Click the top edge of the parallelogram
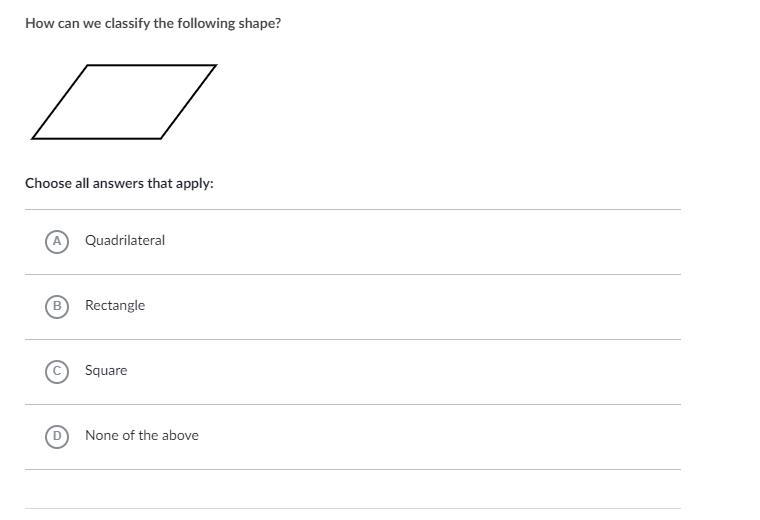 (x=152, y=65)
